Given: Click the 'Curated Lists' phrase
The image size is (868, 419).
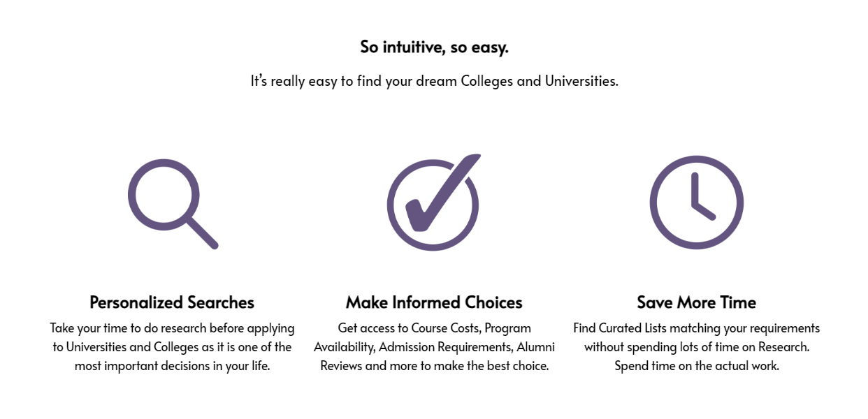Looking at the screenshot, I should point(631,328).
